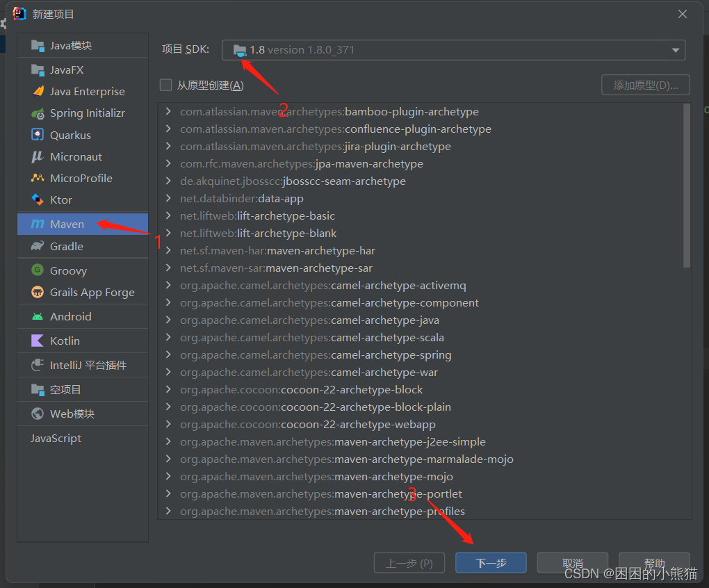Click the Java Enterprise flame icon
This screenshot has height=588, width=709.
38,91
